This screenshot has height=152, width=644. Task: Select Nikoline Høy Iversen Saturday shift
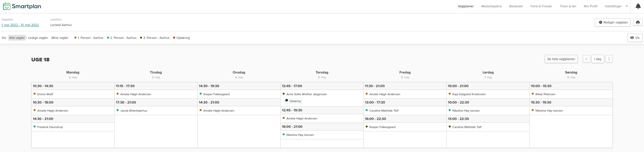click(488, 111)
